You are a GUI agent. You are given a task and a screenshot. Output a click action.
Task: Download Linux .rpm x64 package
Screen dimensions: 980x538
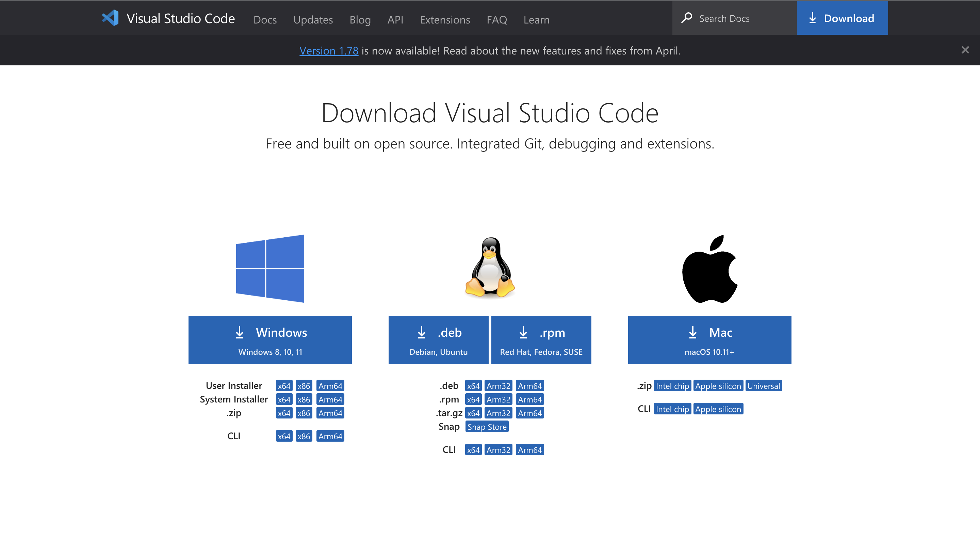point(473,399)
